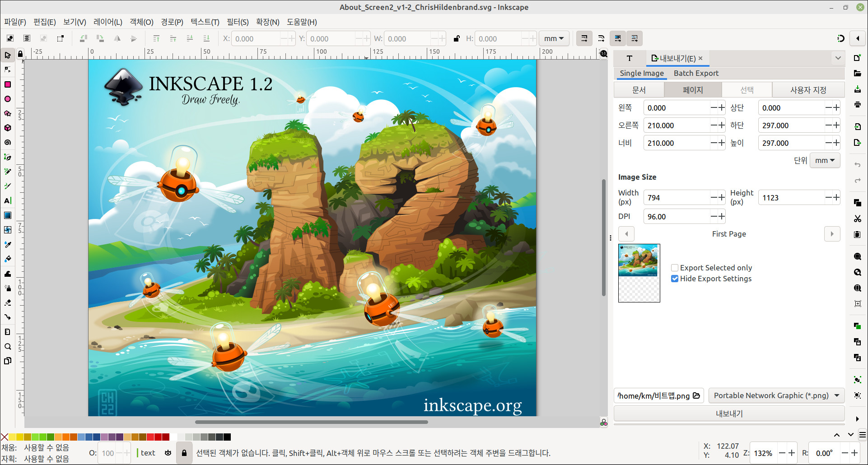Click the no-color X swatch

click(x=5, y=437)
